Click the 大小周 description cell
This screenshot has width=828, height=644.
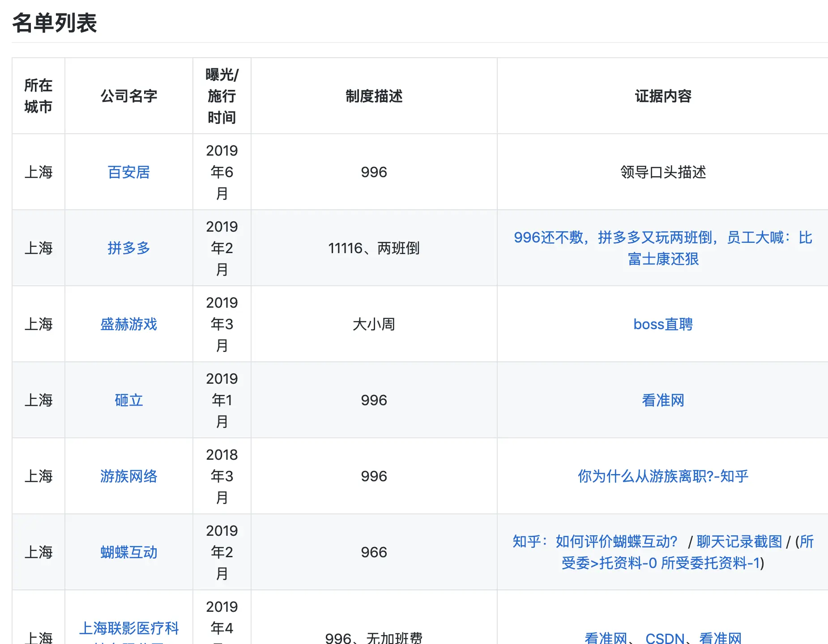[374, 324]
